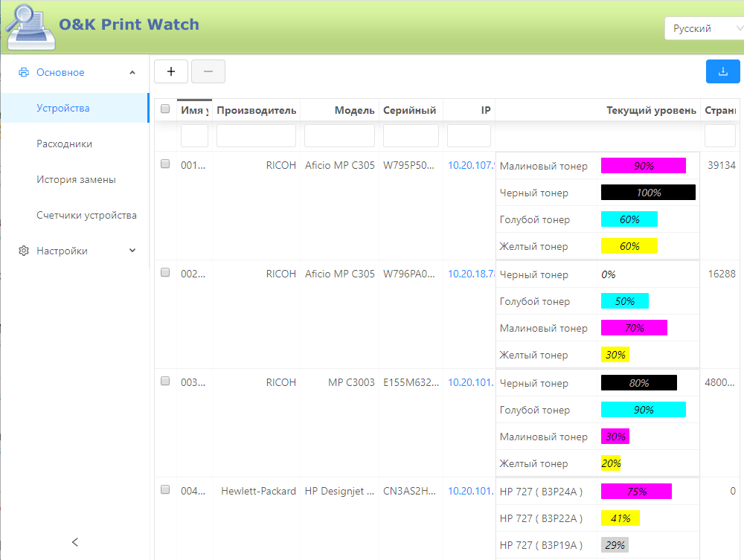
Task: Open IP link of device 003
Action: pyautogui.click(x=471, y=382)
